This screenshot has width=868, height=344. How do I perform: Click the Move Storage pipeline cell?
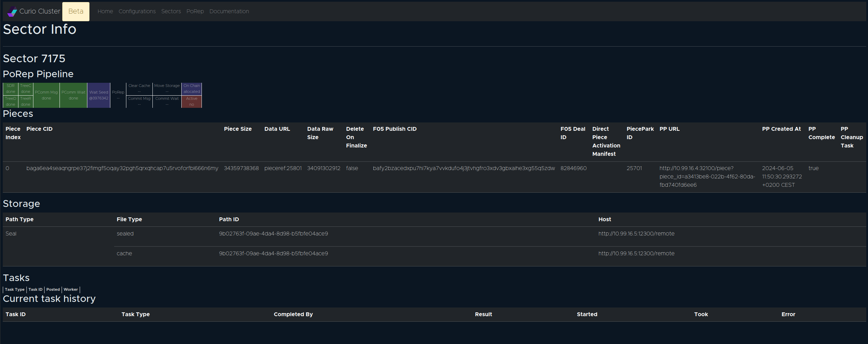point(167,89)
